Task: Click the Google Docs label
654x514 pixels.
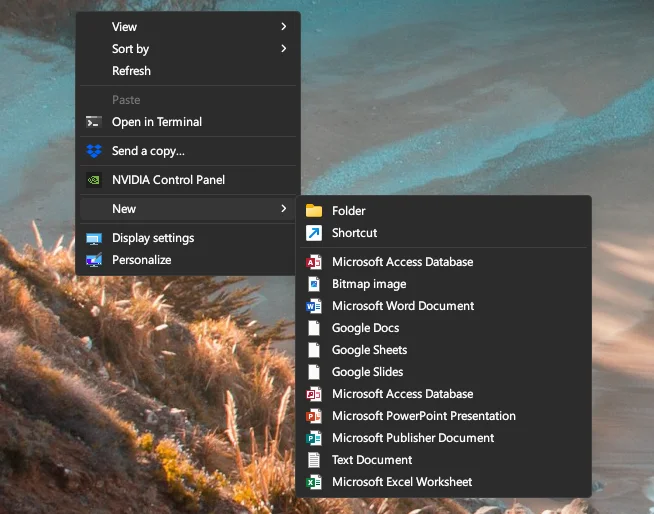Action: tap(365, 328)
